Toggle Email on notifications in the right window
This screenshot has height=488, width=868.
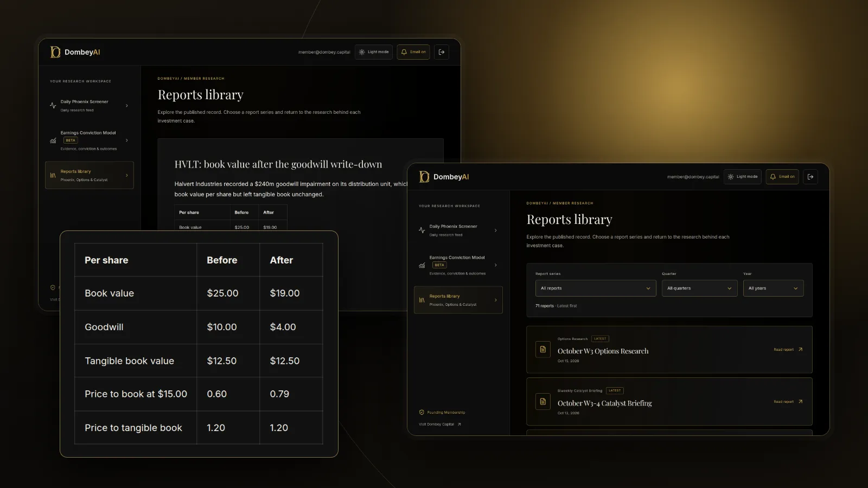(782, 177)
